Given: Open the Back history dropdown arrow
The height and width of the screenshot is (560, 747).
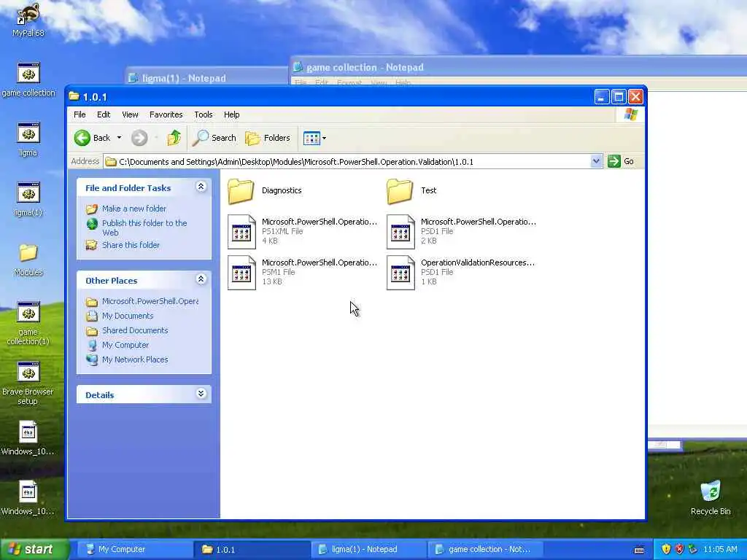Looking at the screenshot, I should 119,138.
